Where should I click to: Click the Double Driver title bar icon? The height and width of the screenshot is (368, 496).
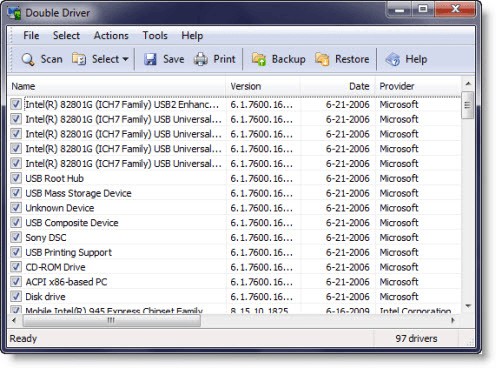tap(14, 13)
